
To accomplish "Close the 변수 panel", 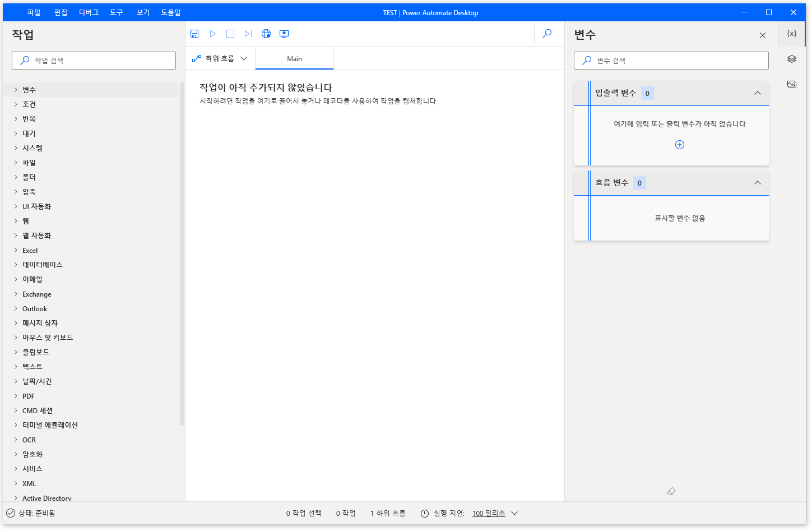I will (763, 35).
